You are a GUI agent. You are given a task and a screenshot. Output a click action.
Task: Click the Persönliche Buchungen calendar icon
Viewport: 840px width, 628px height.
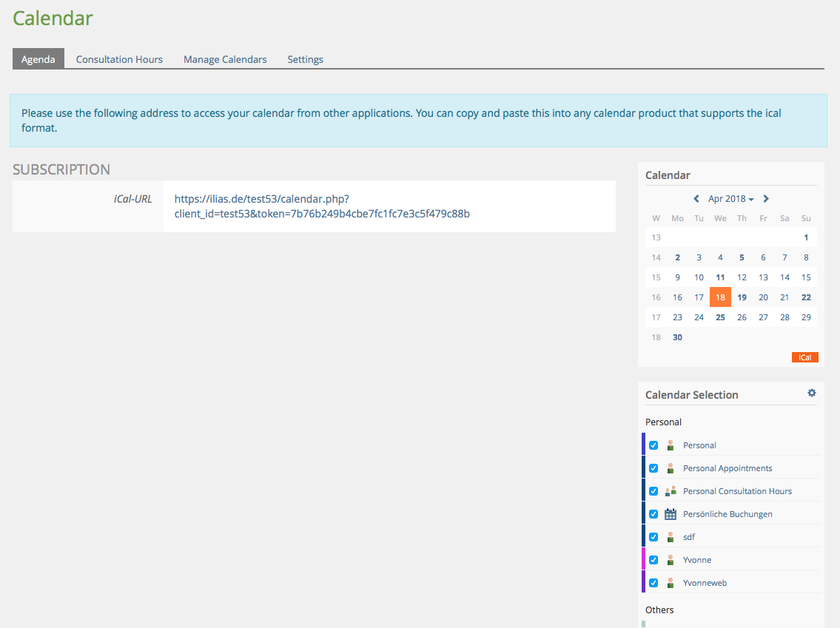(671, 514)
